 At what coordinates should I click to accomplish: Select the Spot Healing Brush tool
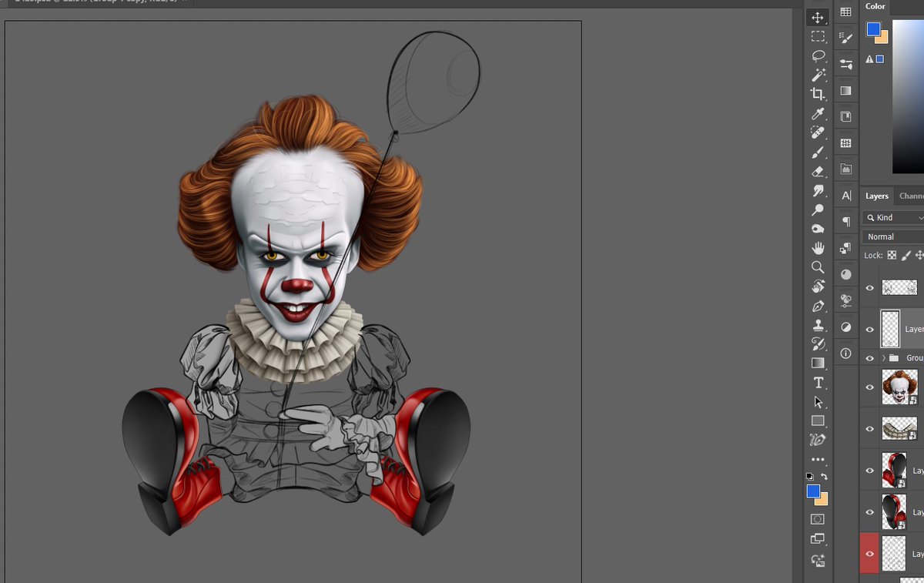coord(818,132)
